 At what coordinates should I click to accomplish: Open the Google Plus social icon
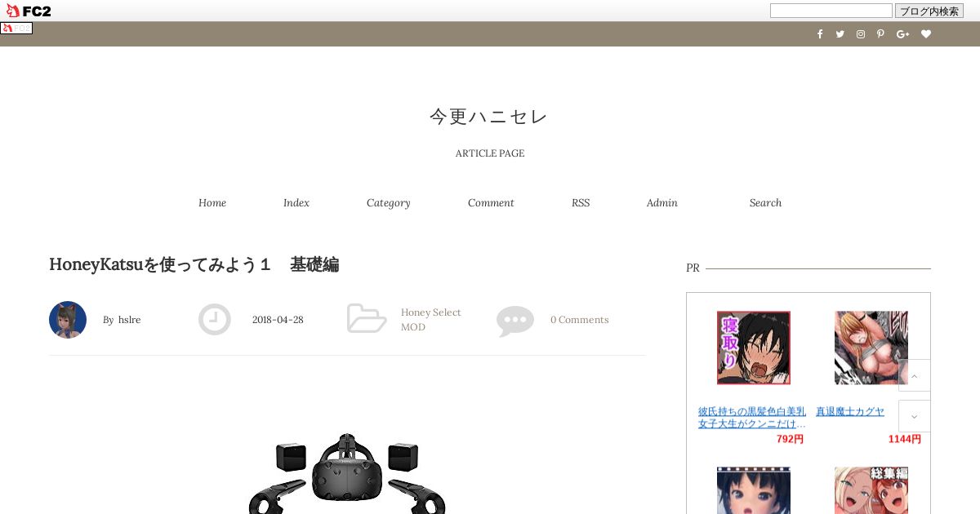[x=902, y=34]
